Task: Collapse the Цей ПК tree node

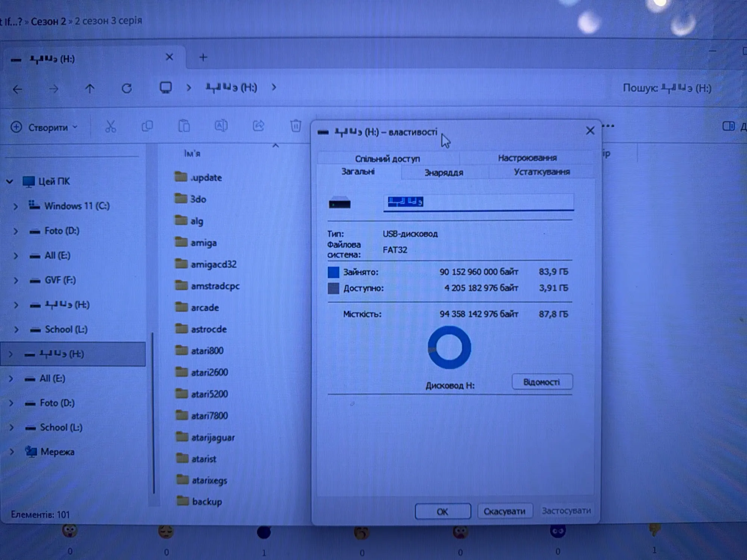Action: [x=10, y=182]
